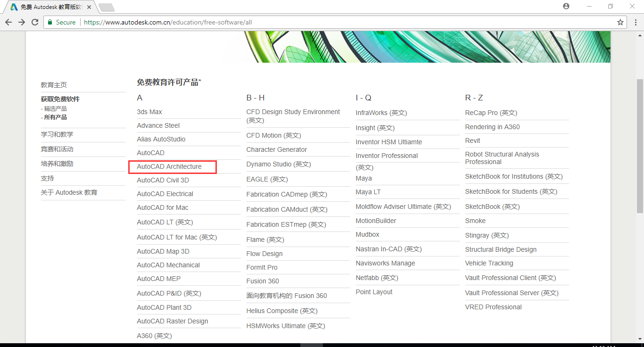The height and width of the screenshot is (347, 644).
Task: Open the Mudbox link
Action: click(x=367, y=234)
